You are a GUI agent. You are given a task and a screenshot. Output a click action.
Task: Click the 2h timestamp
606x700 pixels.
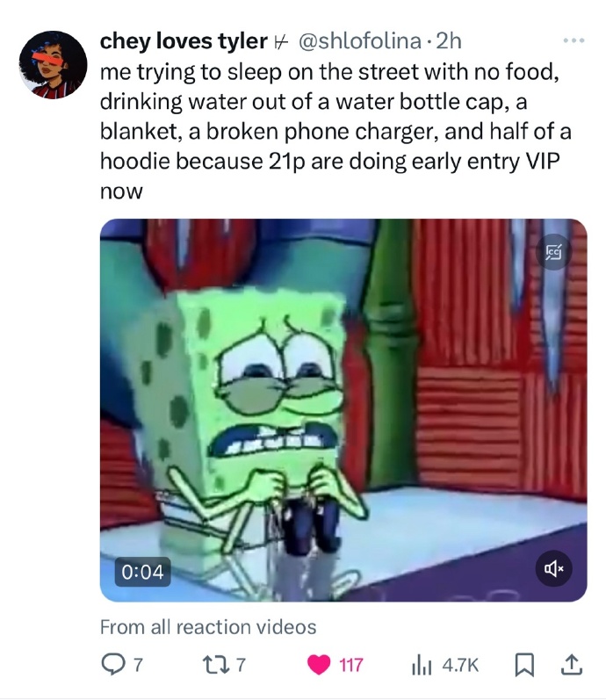(449, 41)
